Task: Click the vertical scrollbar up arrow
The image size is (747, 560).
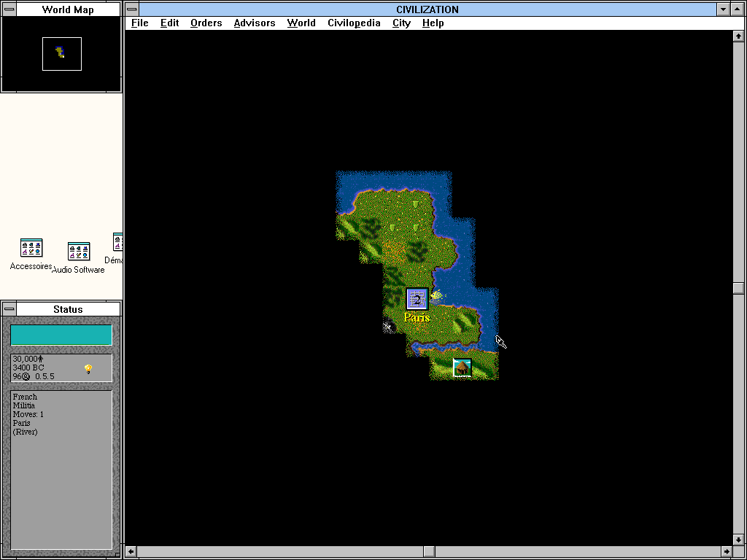Action: coord(738,36)
